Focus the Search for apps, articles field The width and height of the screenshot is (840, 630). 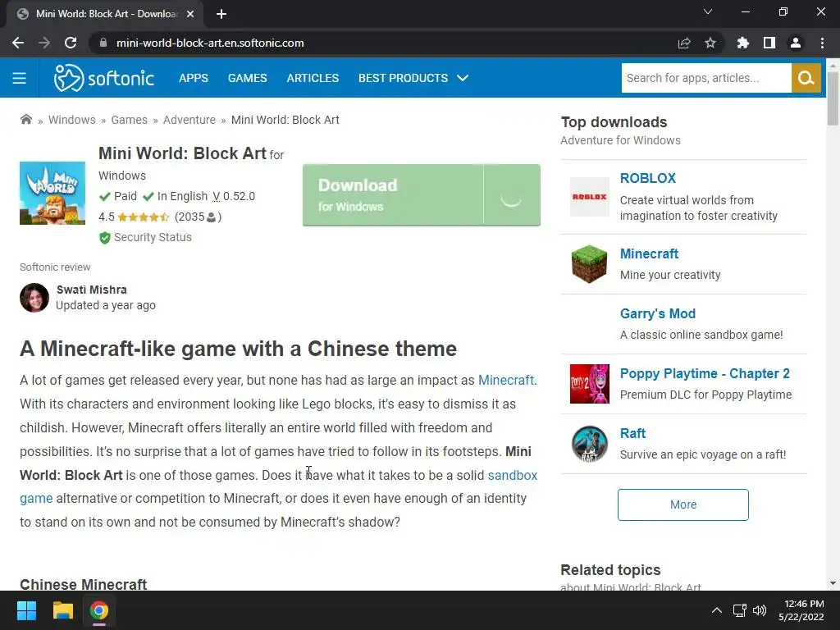pyautogui.click(x=706, y=78)
